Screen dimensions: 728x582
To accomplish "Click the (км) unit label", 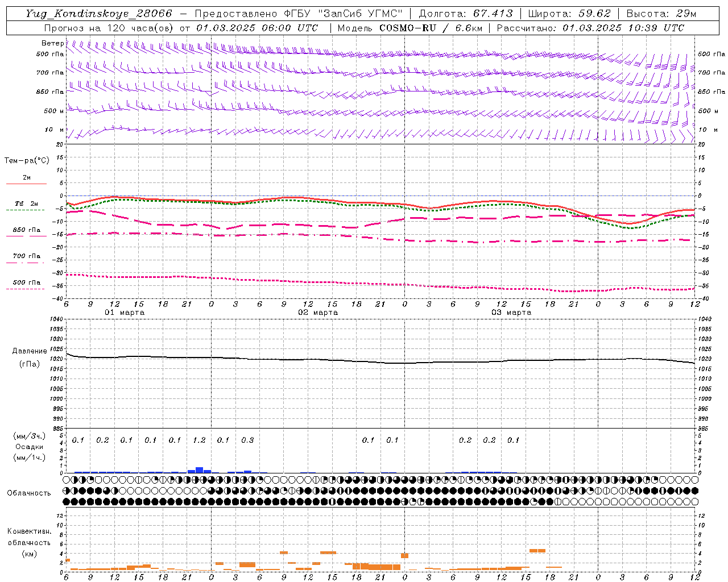I will (29, 553).
